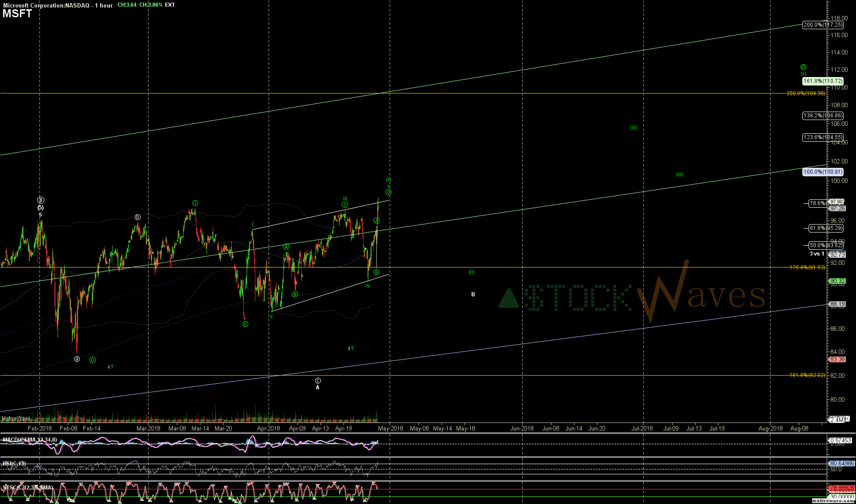Select the orange 176.4%(91.53) level label
This screenshot has width=856, height=504.
click(x=807, y=268)
